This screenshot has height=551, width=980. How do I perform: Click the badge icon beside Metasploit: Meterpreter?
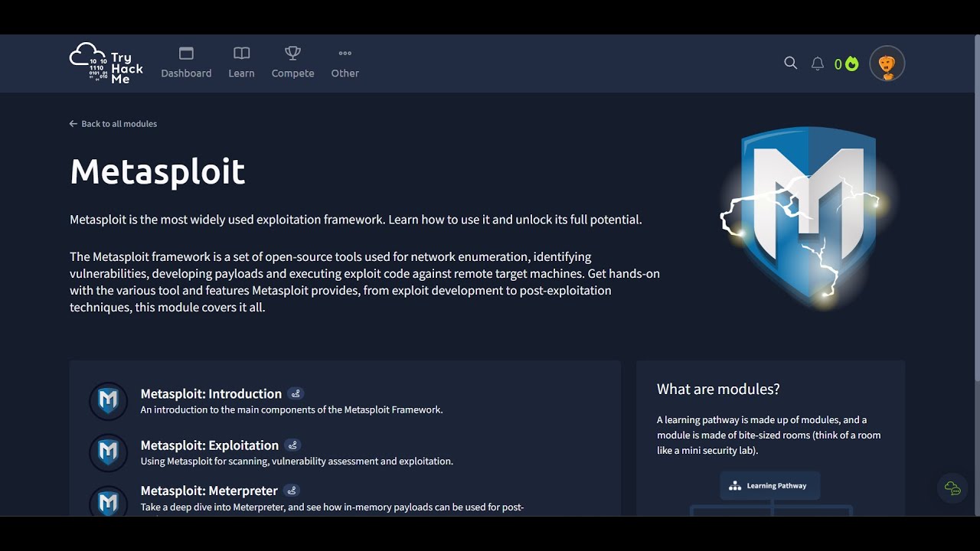click(x=291, y=491)
